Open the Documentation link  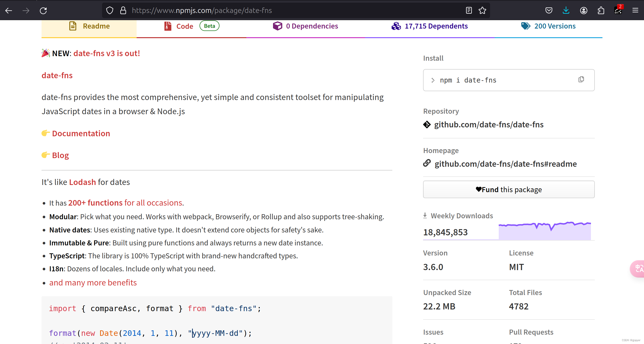pos(81,133)
